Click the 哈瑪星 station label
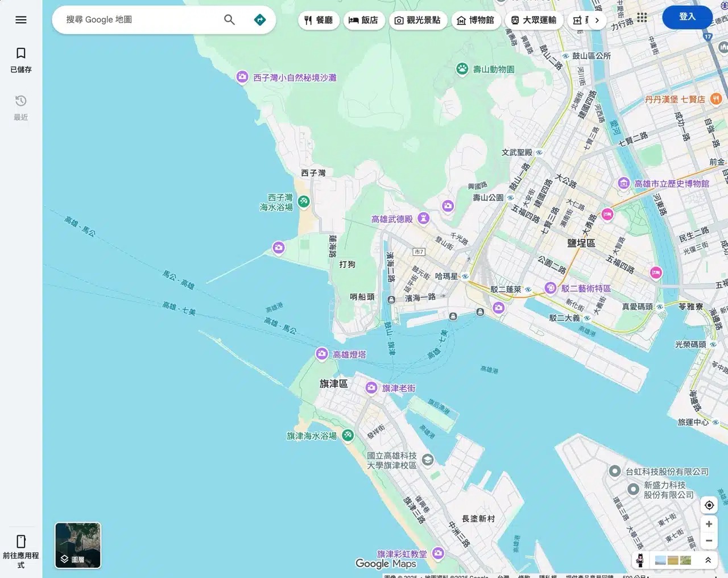The width and height of the screenshot is (728, 578). click(x=446, y=276)
